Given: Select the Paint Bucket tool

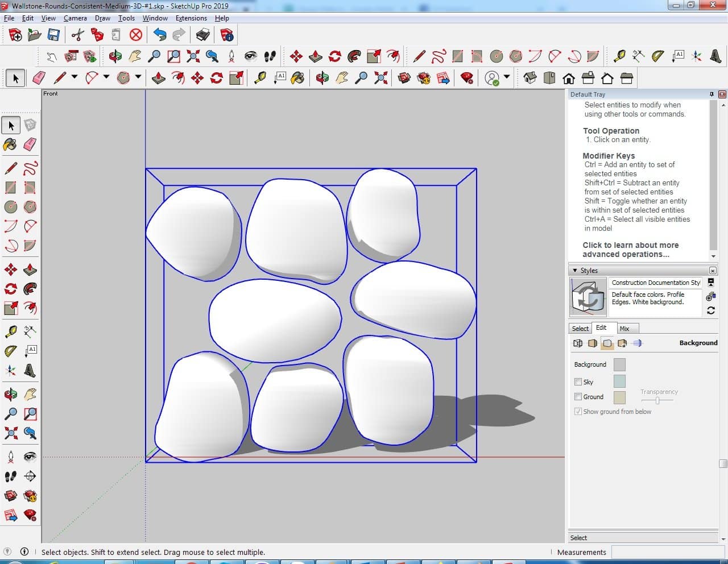Looking at the screenshot, I should click(10, 144).
